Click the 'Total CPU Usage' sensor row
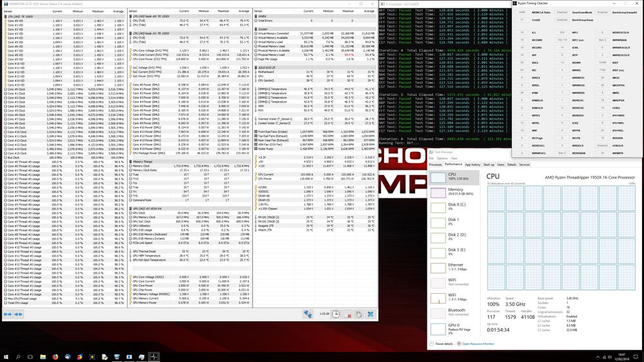Viewport: 644px width, 362px height. coord(64,303)
